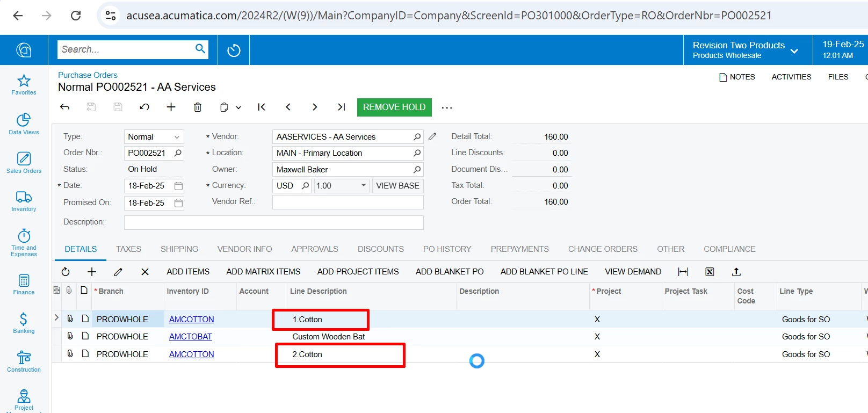This screenshot has width=868, height=413.
Task: Open the Promised On calendar picker
Action: click(x=178, y=203)
